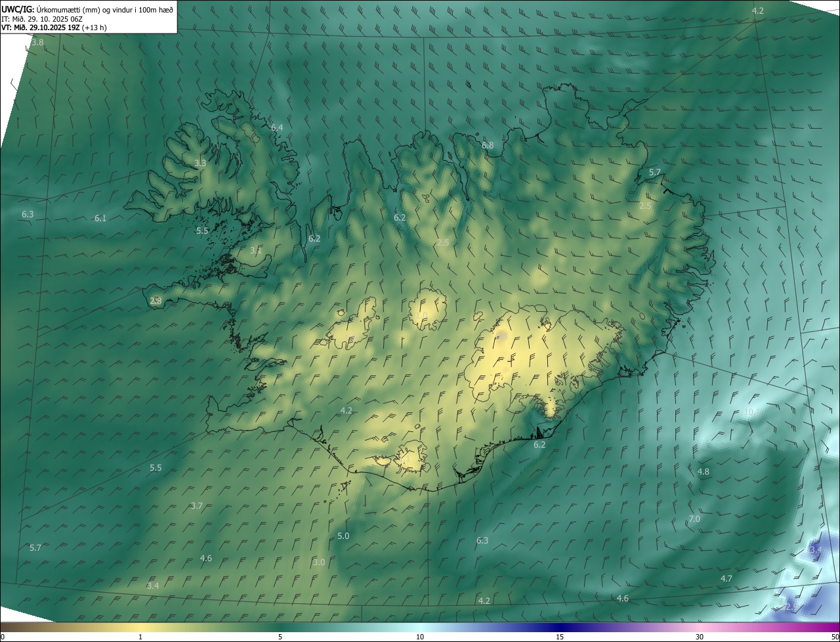The image size is (840, 642).
Task: Click the 4.8 value label on the map
Action: 703,471
